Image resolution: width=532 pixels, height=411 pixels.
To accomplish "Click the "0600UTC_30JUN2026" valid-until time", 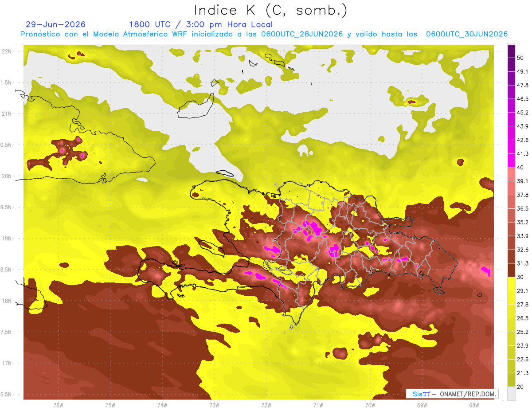I will tap(467, 34).
